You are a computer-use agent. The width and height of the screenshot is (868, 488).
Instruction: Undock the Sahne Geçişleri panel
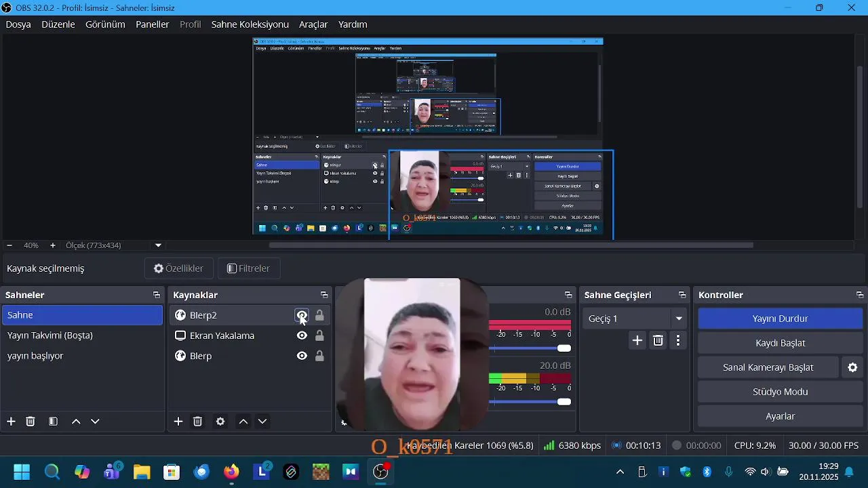point(682,295)
